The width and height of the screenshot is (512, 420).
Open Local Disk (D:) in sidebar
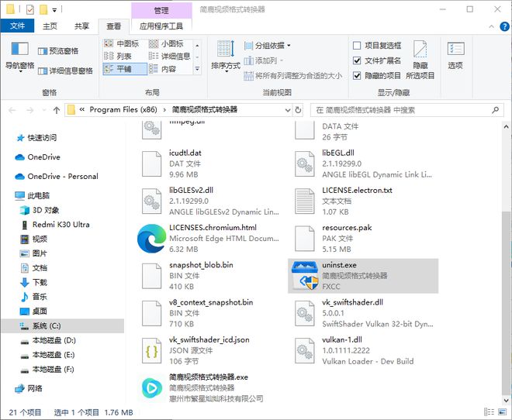(54, 340)
